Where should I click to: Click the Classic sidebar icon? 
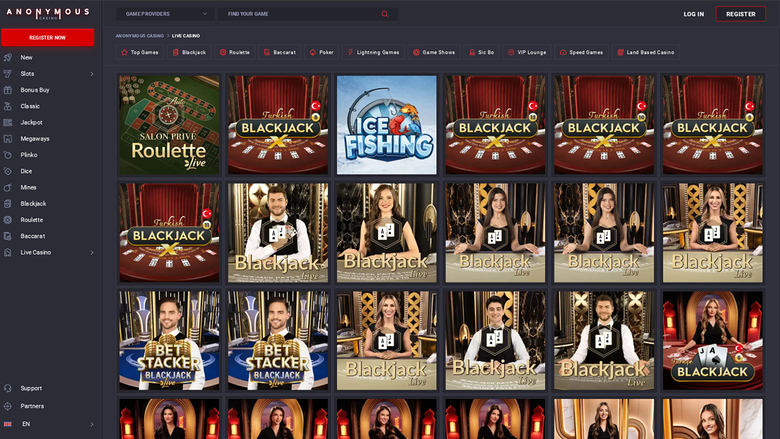(x=7, y=106)
